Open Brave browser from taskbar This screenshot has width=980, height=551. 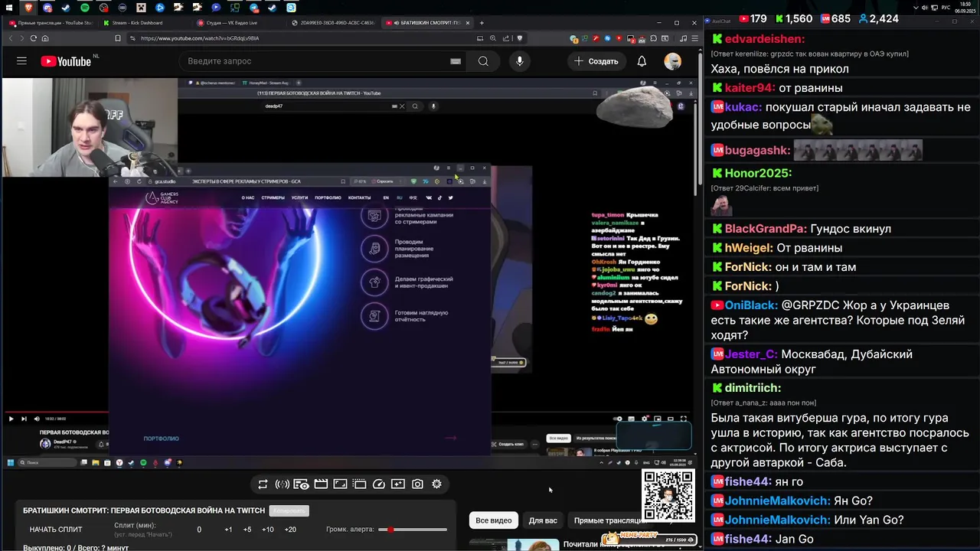pos(28,8)
